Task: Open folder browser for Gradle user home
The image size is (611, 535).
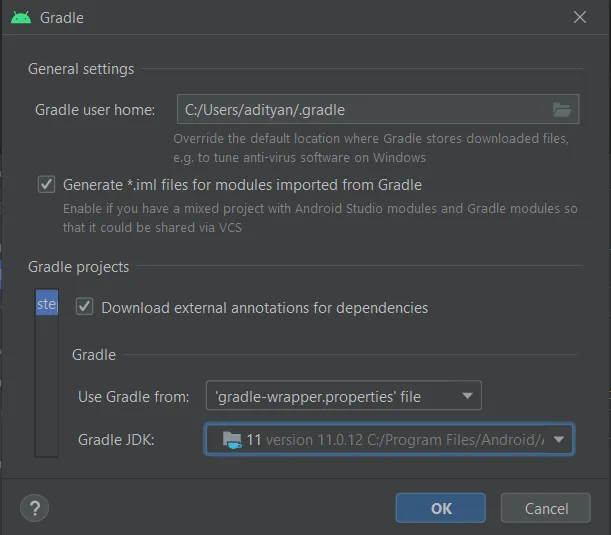Action: coord(562,109)
